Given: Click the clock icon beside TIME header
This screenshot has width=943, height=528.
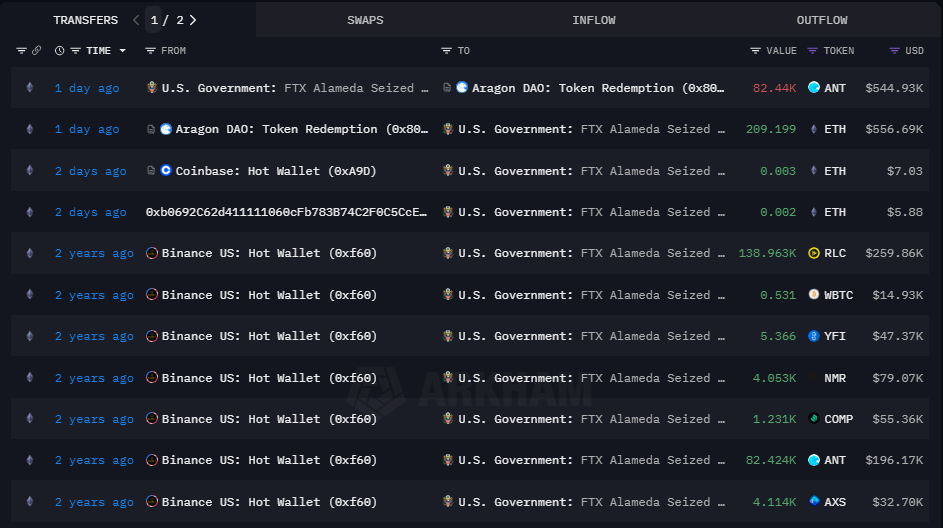Looking at the screenshot, I should pyautogui.click(x=60, y=51).
